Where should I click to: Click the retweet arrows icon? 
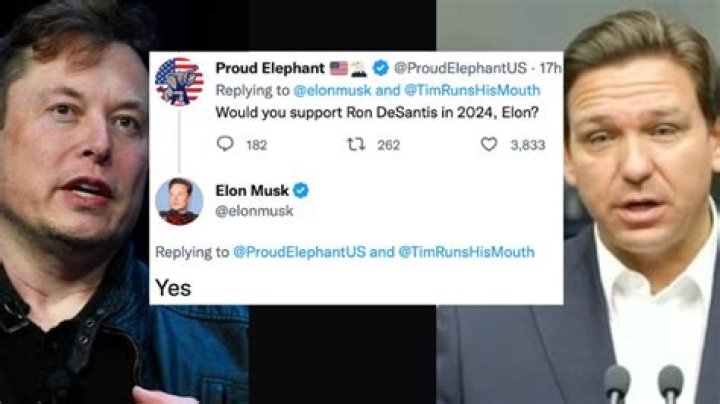(x=354, y=144)
